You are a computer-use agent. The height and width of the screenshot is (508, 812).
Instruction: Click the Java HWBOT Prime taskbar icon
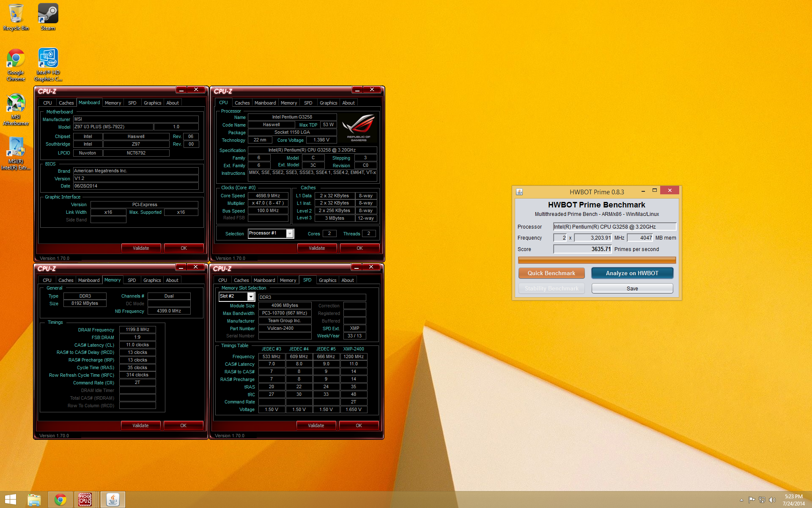pyautogui.click(x=112, y=500)
